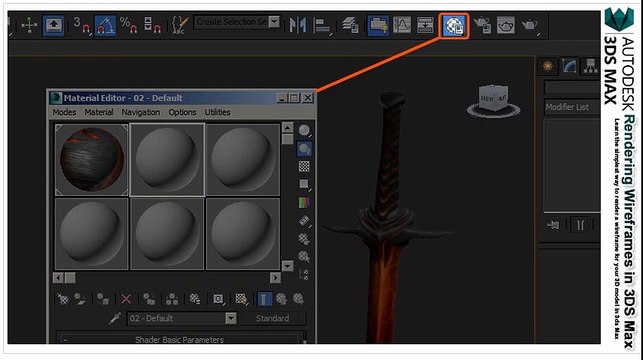Click the Mirror tool icon

[x=298, y=25]
